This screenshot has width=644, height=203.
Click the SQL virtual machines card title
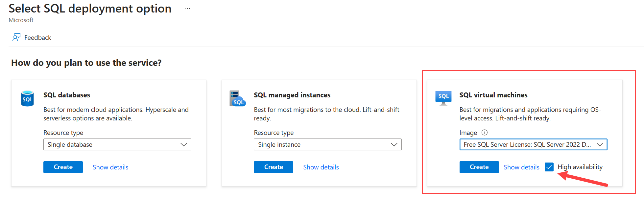coord(493,95)
